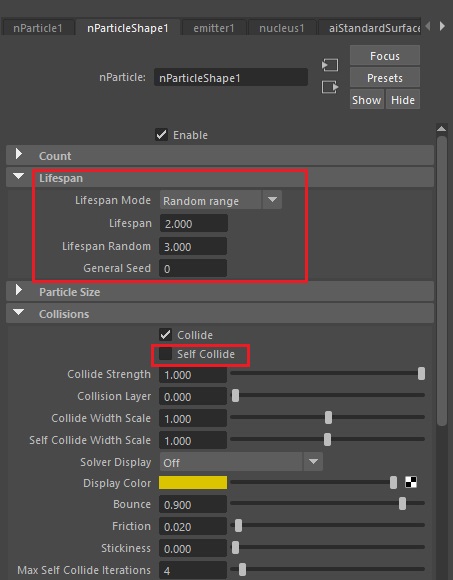The height and width of the screenshot is (580, 453).
Task: Click the Hide button
Action: pyautogui.click(x=403, y=100)
